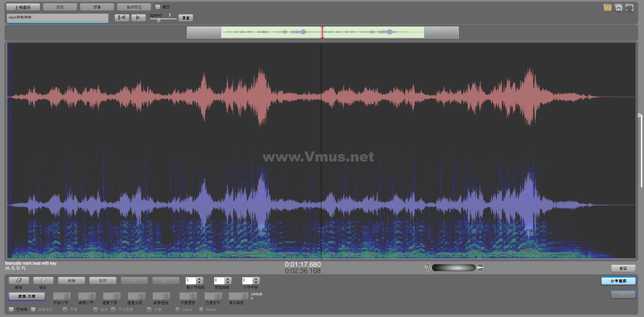644x317 pixels.
Task: Click the 分享截图 share screenshot button
Action: (x=619, y=281)
